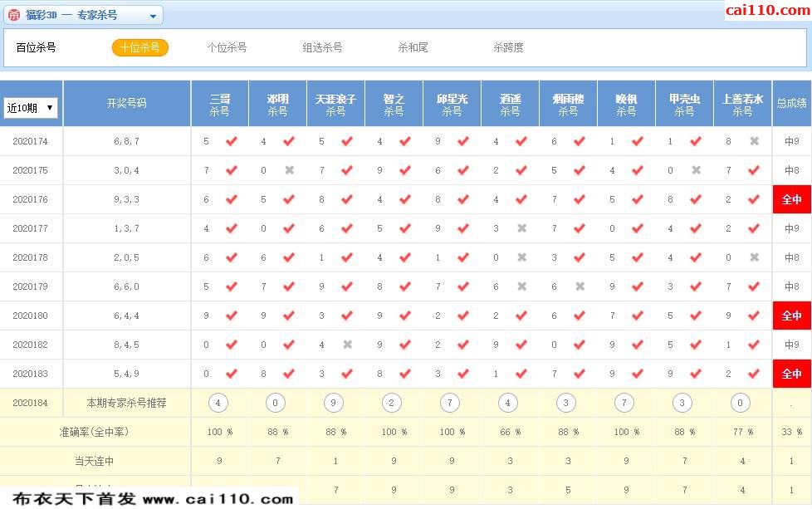This screenshot has height=509, width=812.
Task: Click 逍遥's 66 % accuracy value
Action: click(x=510, y=432)
